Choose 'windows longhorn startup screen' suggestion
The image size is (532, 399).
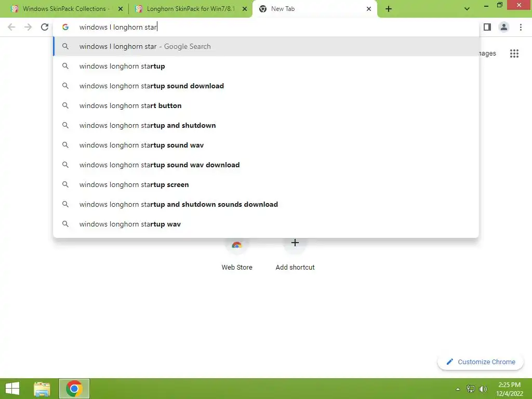(x=266, y=184)
